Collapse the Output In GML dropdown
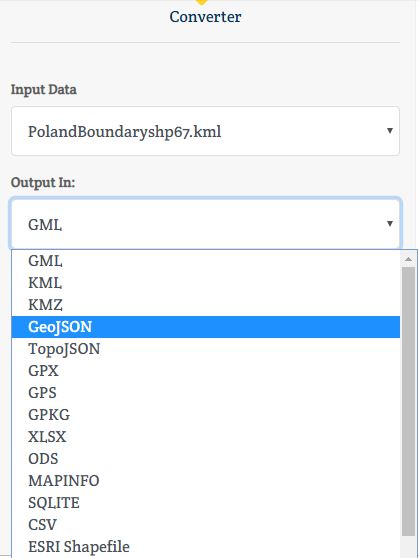The height and width of the screenshot is (558, 419). (205, 224)
